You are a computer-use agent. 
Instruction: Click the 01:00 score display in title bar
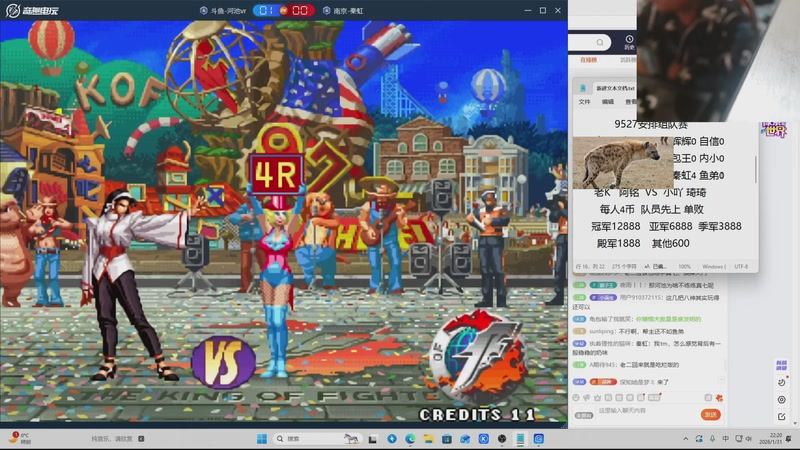pyautogui.click(x=284, y=11)
